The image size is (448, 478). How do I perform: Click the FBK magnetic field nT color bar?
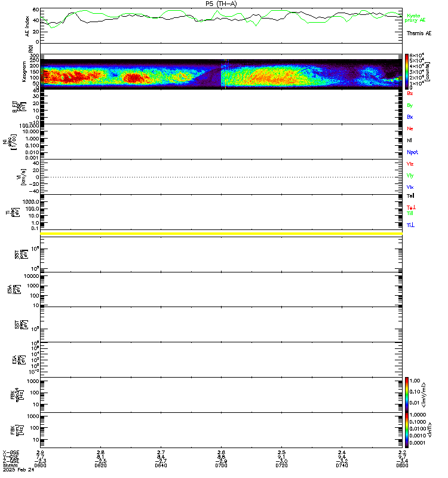click(x=407, y=430)
